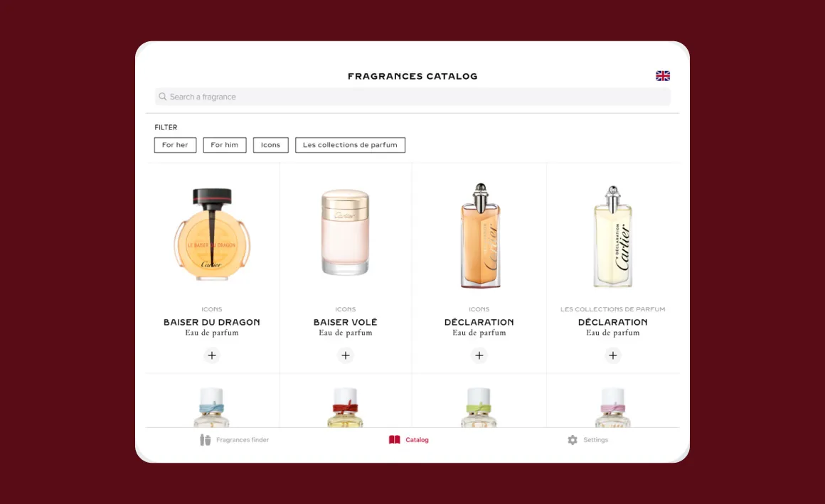Toggle the For her filter
Viewport: 825px width, 504px height.
click(175, 145)
